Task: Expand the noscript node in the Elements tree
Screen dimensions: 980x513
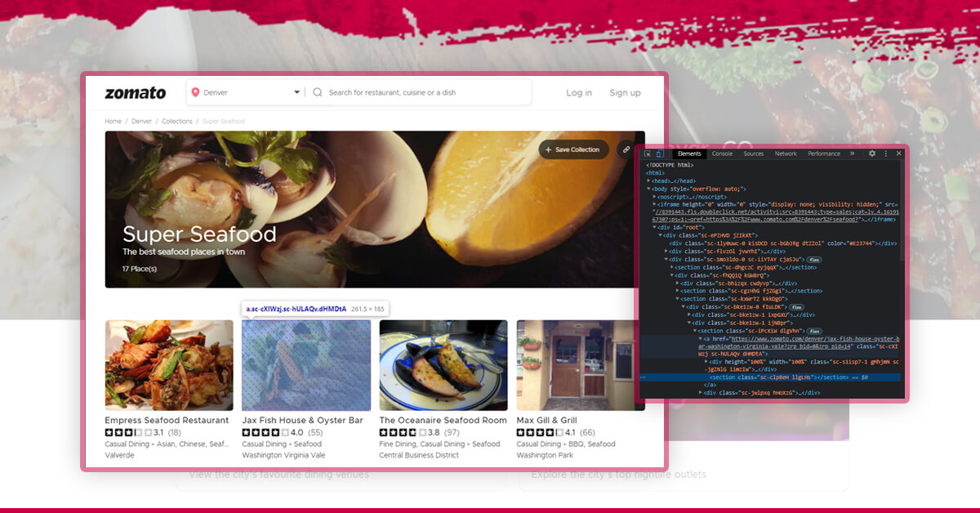Action: click(655, 197)
